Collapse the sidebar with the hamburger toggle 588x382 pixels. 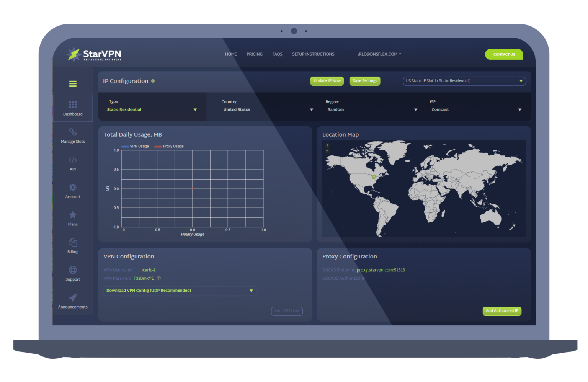(72, 83)
